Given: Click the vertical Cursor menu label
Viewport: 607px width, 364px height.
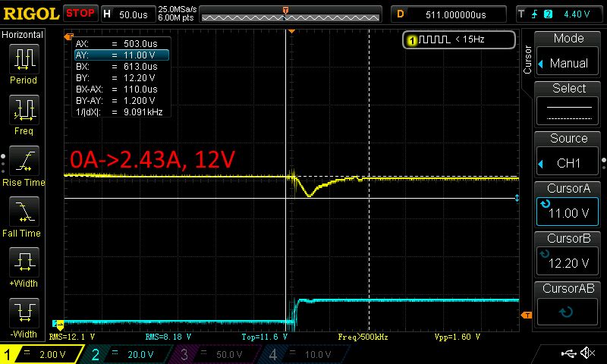Looking at the screenshot, I should [527, 60].
